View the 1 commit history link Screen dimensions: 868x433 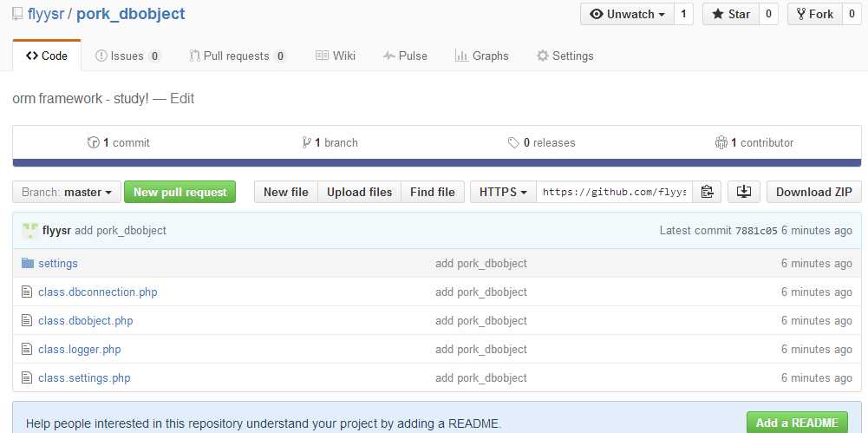click(x=119, y=143)
